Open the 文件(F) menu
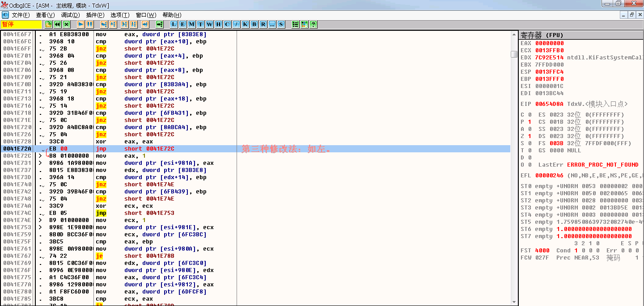 pos(21,15)
